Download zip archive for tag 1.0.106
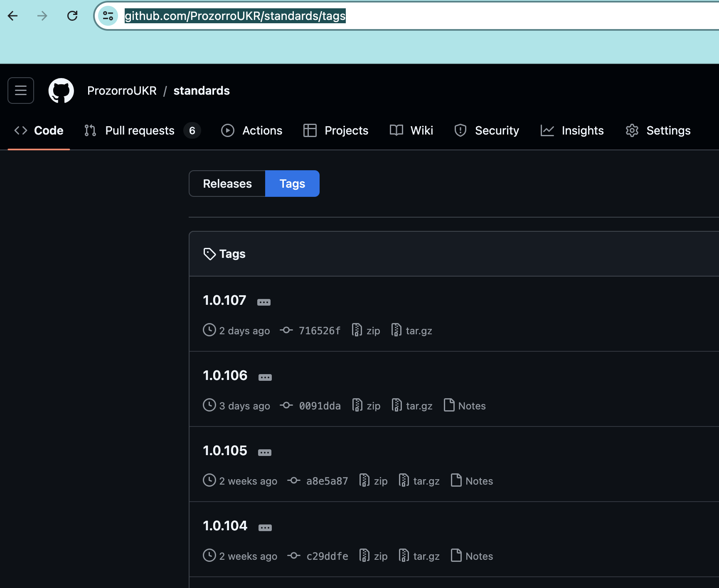 coord(366,406)
